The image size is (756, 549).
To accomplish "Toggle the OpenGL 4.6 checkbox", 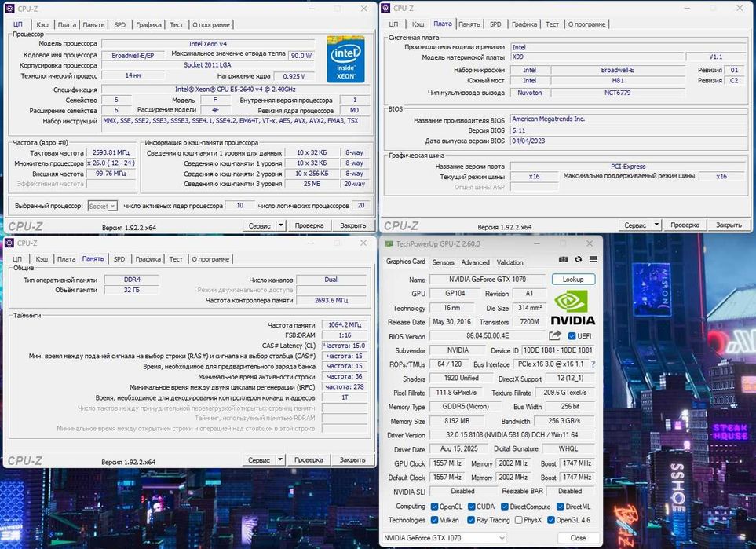I will point(550,520).
